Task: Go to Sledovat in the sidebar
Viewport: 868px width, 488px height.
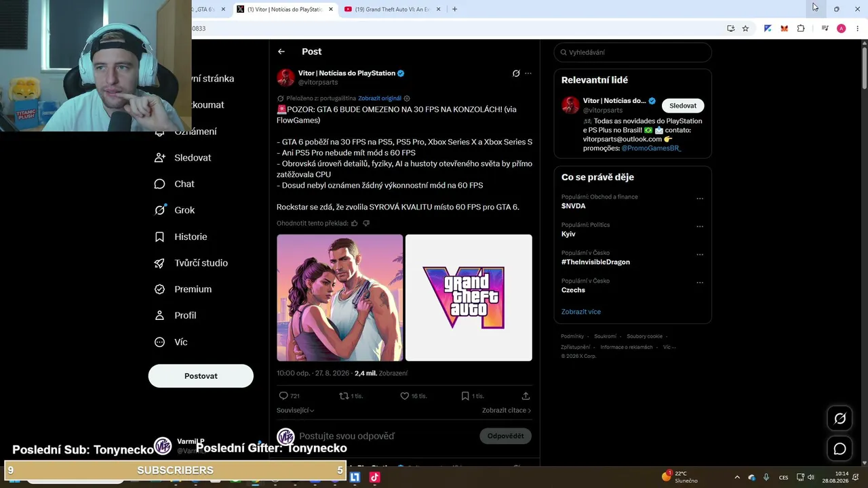Action: (x=183, y=157)
